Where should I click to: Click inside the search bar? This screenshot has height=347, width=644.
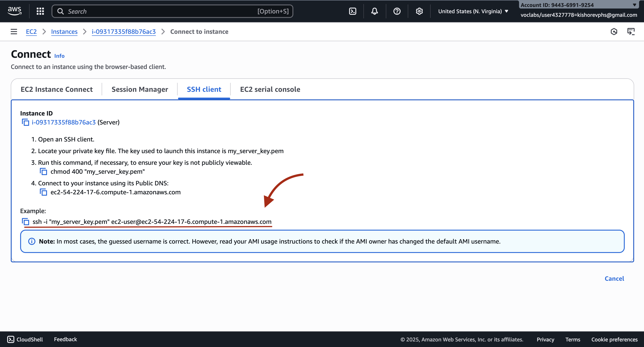click(172, 11)
